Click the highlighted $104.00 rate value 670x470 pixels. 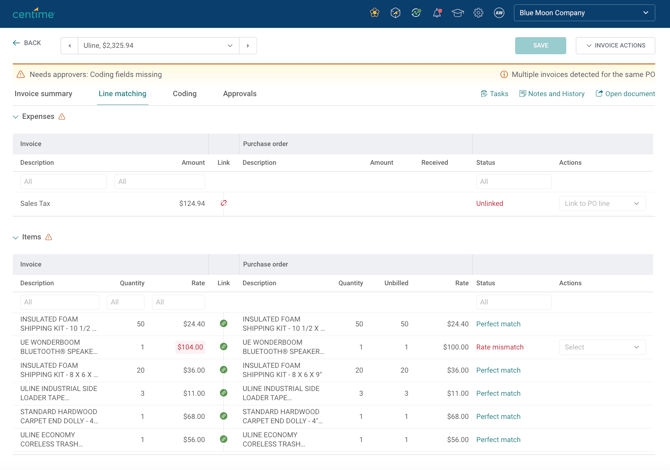(190, 347)
